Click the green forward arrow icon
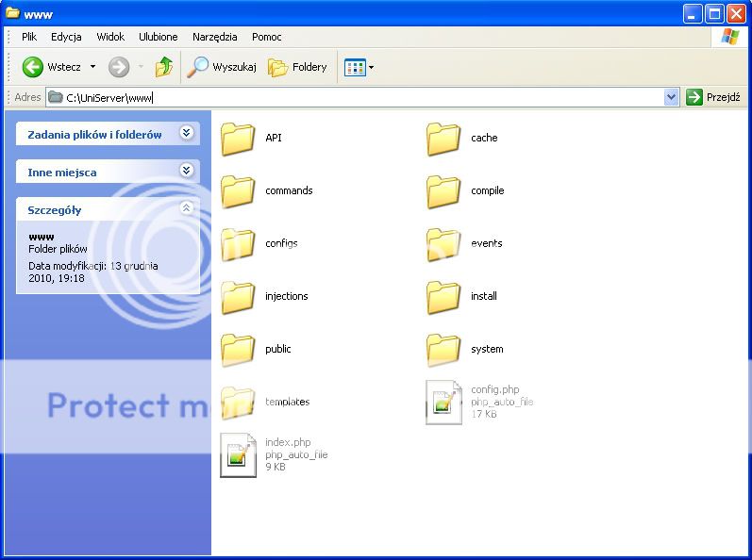The width and height of the screenshot is (752, 560). (x=118, y=67)
